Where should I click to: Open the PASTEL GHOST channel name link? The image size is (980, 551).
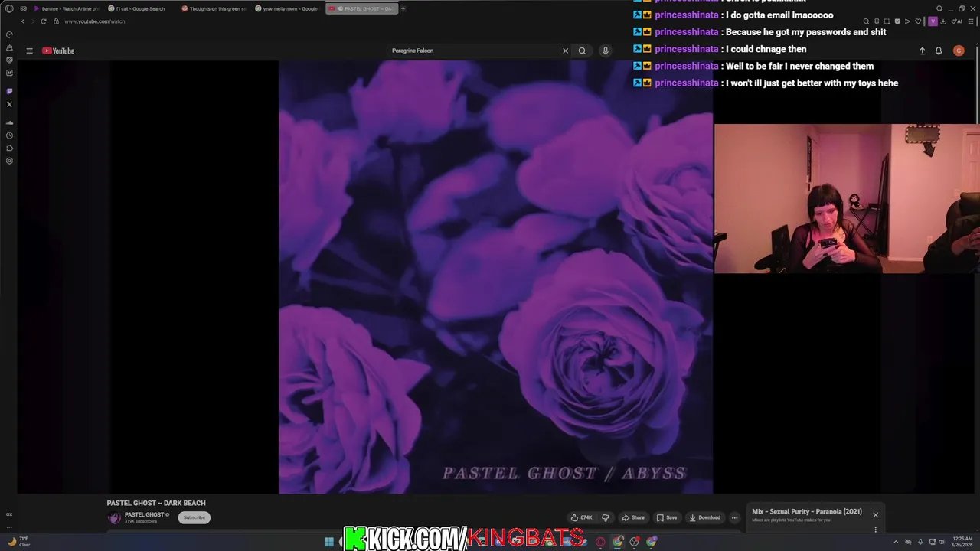[144, 514]
